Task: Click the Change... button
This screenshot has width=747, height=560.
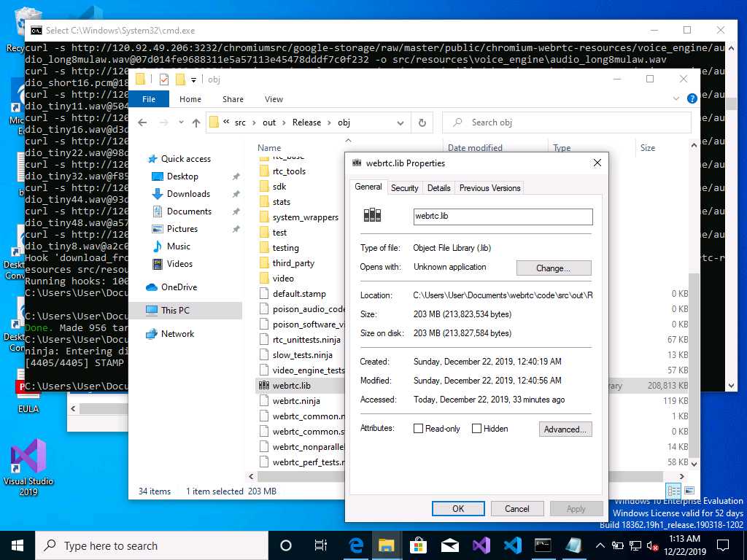Action: pos(554,268)
